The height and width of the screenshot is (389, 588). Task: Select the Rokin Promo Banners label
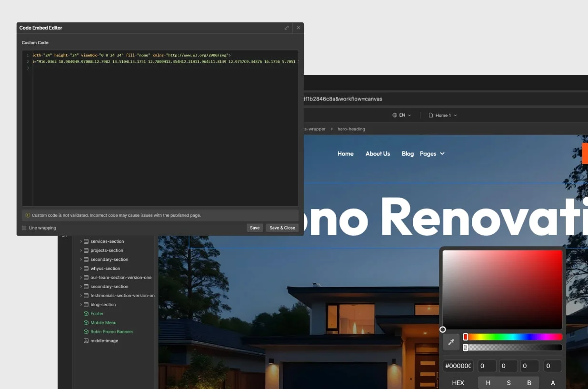(112, 332)
